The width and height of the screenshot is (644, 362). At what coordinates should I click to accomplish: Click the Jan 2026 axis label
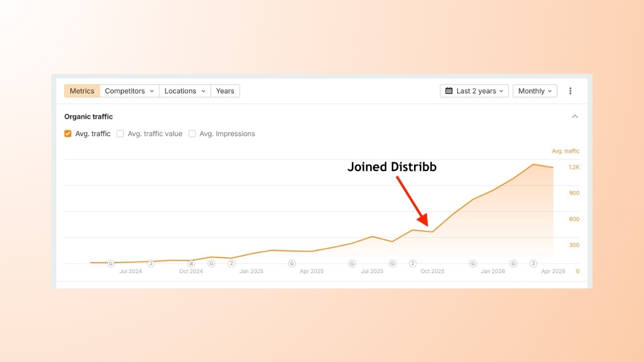[x=493, y=271]
